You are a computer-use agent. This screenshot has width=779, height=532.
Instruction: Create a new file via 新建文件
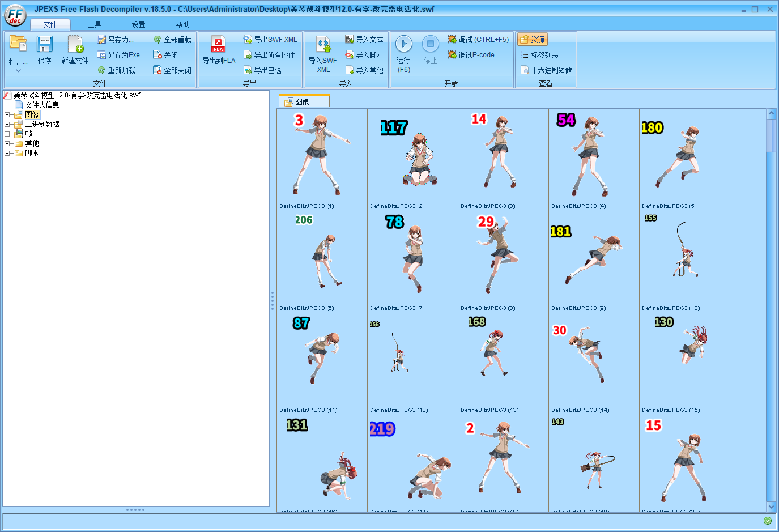point(75,49)
